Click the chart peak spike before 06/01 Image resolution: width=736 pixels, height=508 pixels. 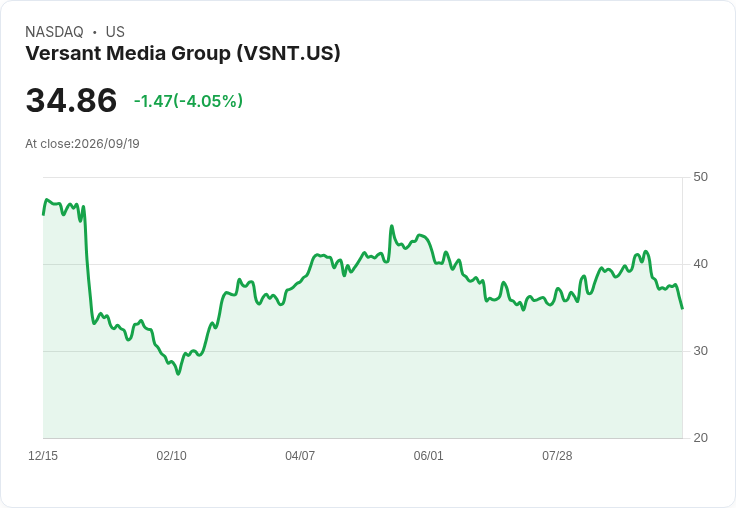[391, 226]
